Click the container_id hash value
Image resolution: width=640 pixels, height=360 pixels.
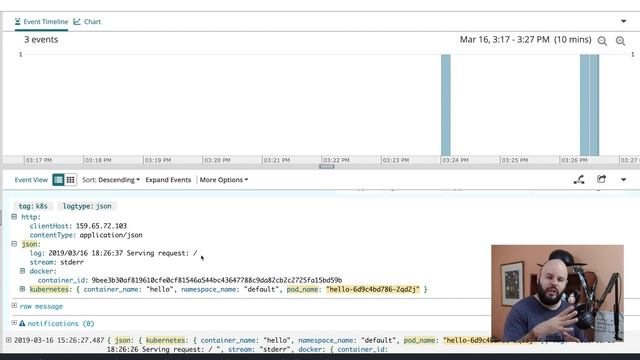[x=217, y=280]
